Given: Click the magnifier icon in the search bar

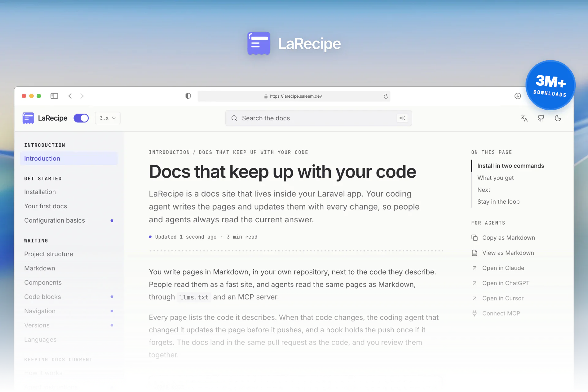Looking at the screenshot, I should point(234,118).
